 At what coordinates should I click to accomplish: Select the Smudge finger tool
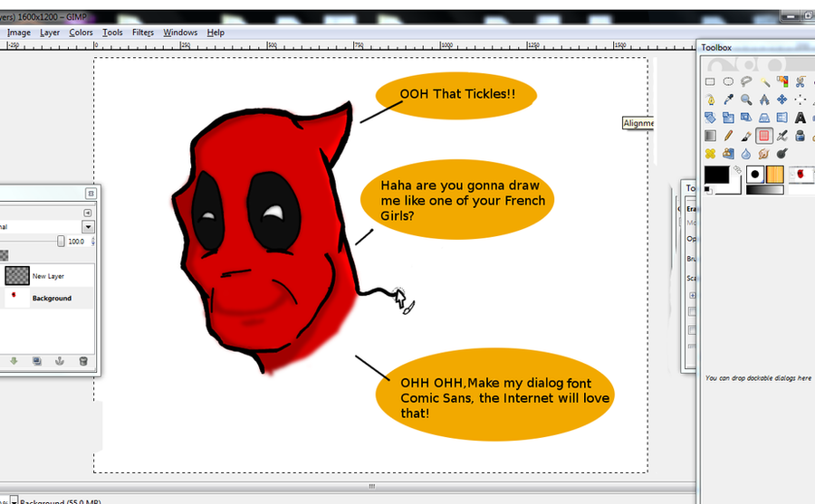(764, 154)
